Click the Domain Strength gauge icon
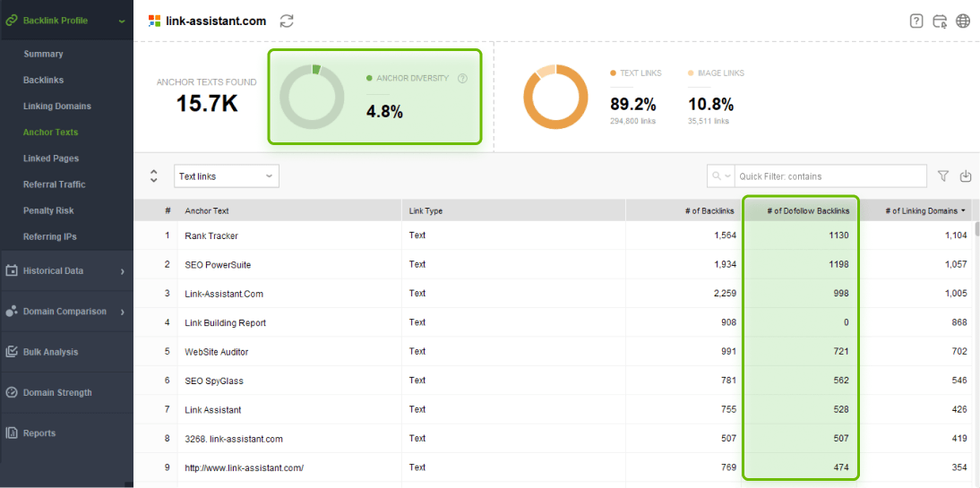This screenshot has height=488, width=980. pyautogui.click(x=12, y=392)
